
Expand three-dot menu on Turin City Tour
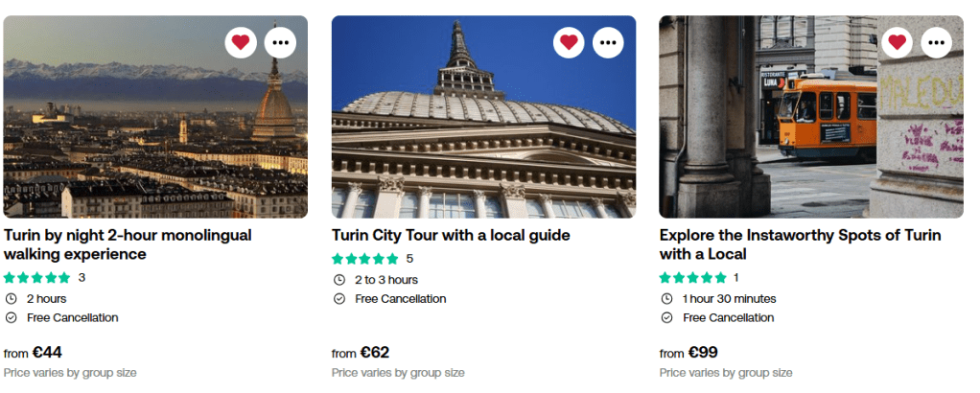tap(609, 42)
